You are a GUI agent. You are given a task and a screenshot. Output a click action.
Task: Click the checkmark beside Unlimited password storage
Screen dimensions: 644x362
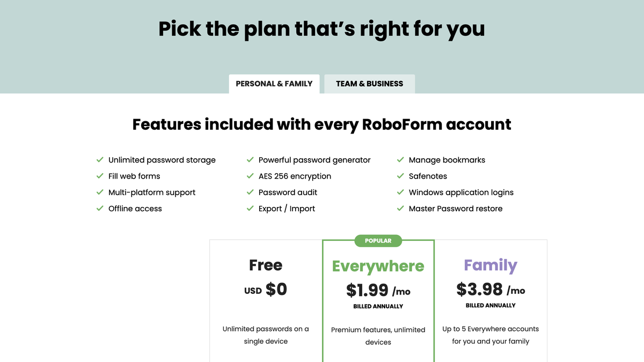pyautogui.click(x=100, y=160)
